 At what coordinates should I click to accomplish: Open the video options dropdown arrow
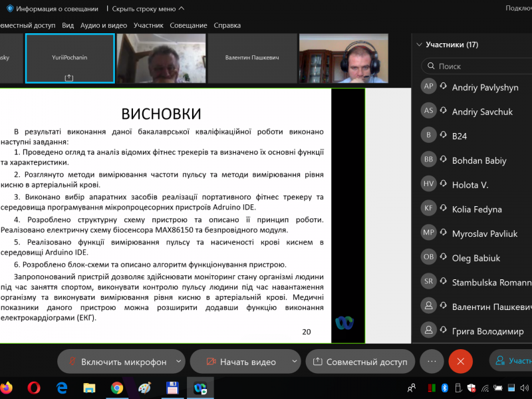click(293, 362)
